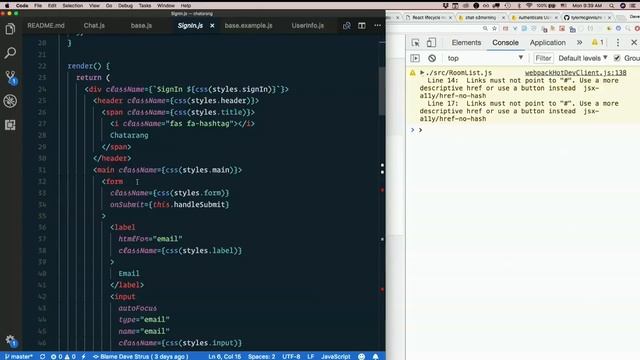Switch to the UserInfo.js tab
This screenshot has width=640, height=360.
pyautogui.click(x=308, y=25)
